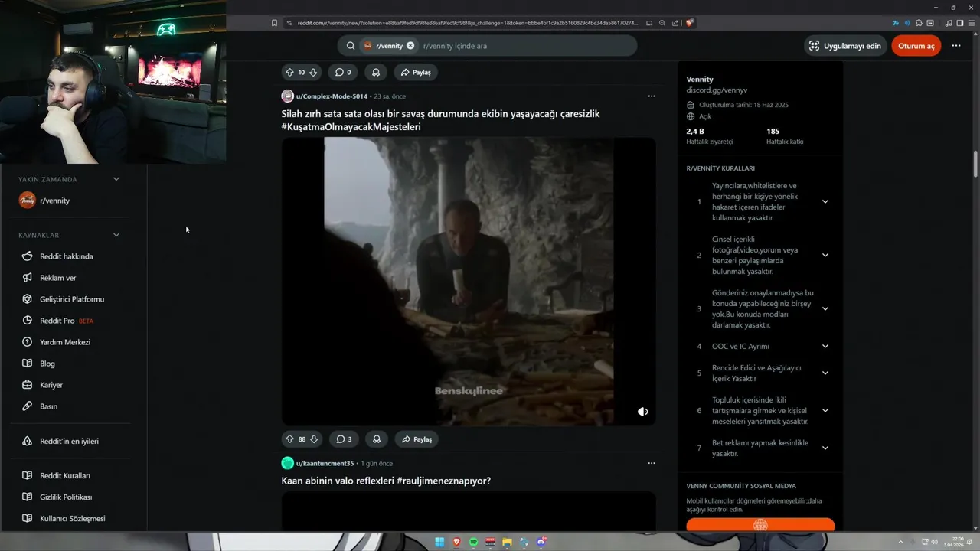
Task: Toggle the browser sidebar panel icon
Action: click(960, 23)
